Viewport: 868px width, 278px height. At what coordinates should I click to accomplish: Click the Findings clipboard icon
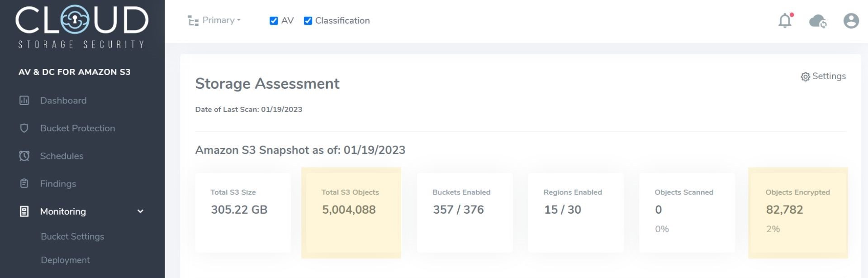(x=24, y=183)
